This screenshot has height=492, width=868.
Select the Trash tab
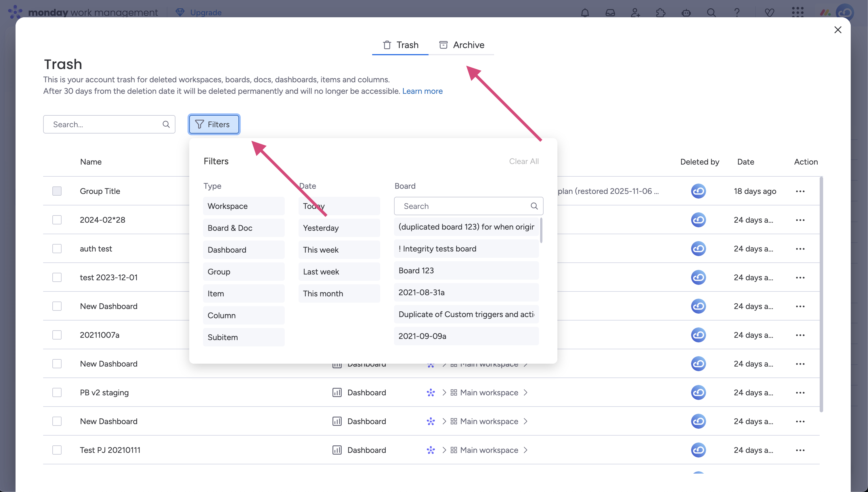tap(401, 45)
